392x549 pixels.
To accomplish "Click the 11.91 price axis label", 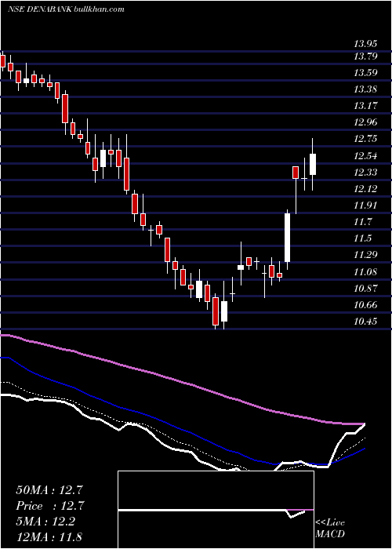I will click(x=366, y=205).
